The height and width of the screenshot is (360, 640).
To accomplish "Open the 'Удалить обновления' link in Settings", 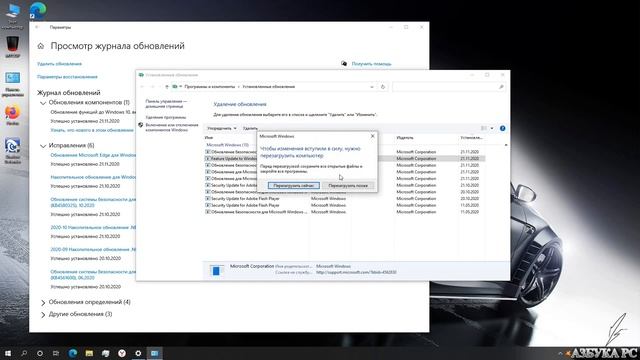I will [x=59, y=64].
